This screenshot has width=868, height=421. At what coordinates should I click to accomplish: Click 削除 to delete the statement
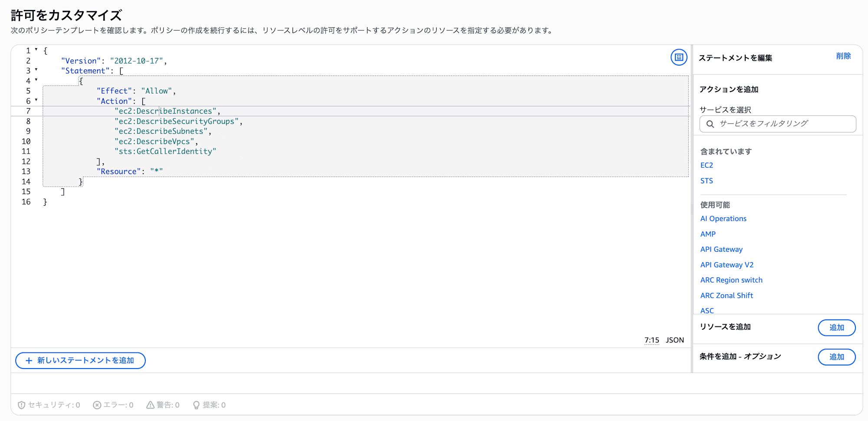[843, 56]
